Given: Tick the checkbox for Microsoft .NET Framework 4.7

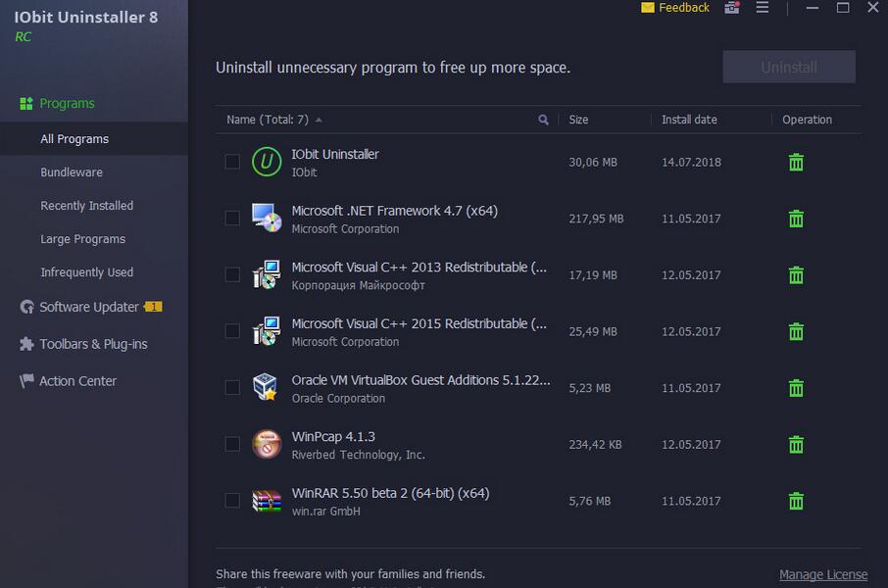Looking at the screenshot, I should 232,219.
